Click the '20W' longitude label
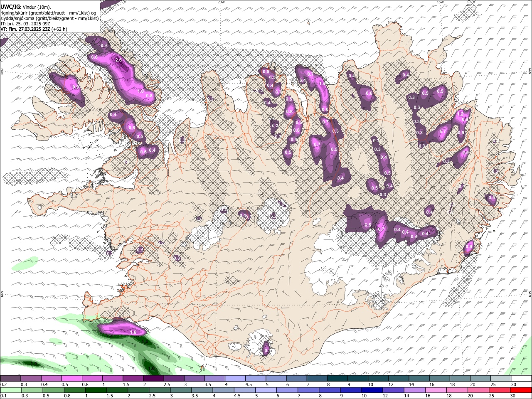 [x=221, y=2]
